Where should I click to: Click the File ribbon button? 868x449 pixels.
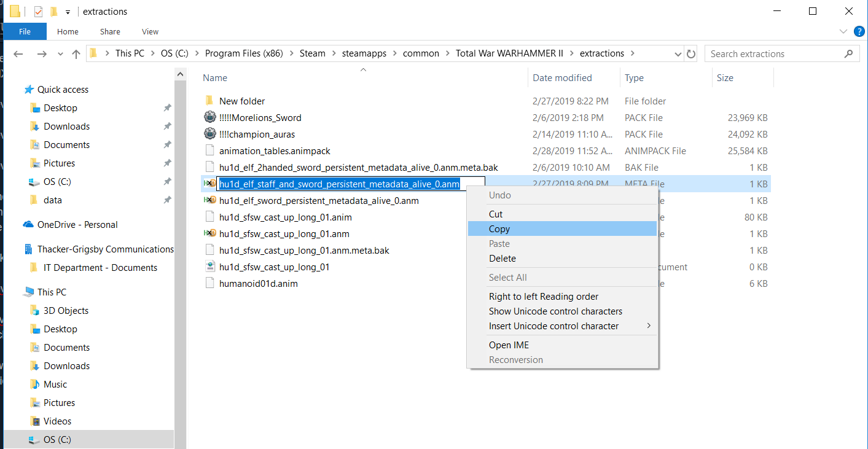pos(25,31)
